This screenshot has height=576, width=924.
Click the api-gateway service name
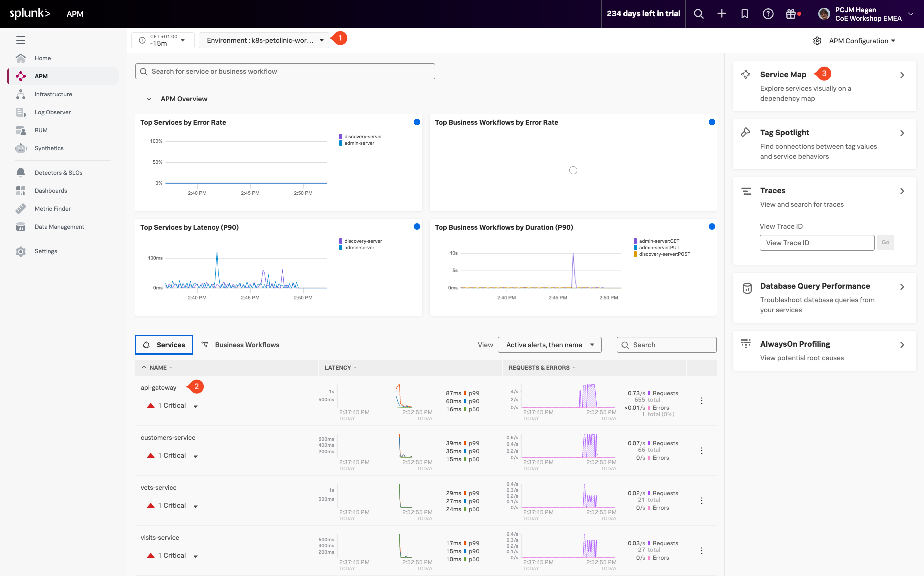(x=158, y=388)
